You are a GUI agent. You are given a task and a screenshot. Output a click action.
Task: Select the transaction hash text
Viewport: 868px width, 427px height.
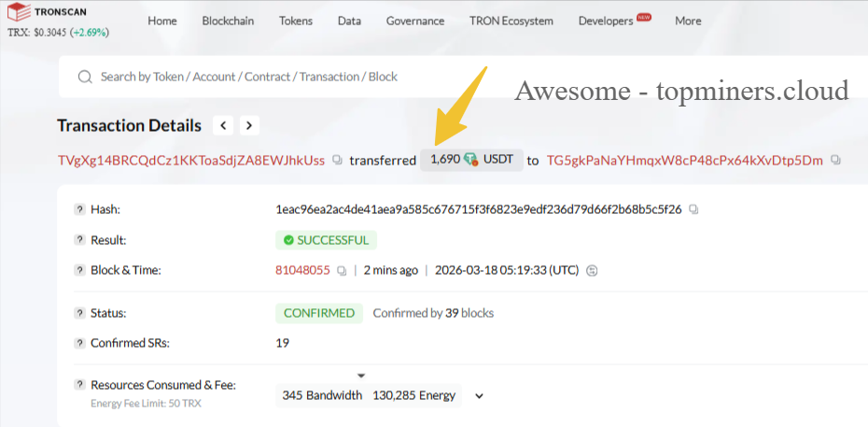pos(478,210)
